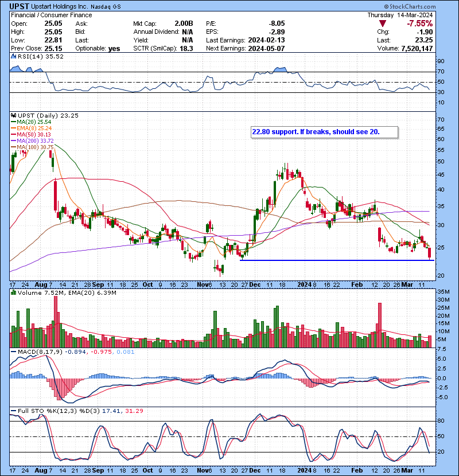Click the 'Mar' label on bottom date axis
This screenshot has width=459, height=476.
[x=407, y=470]
